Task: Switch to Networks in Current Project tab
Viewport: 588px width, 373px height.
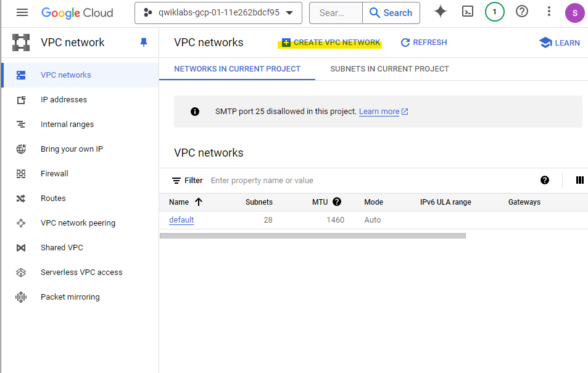Action: (x=237, y=69)
